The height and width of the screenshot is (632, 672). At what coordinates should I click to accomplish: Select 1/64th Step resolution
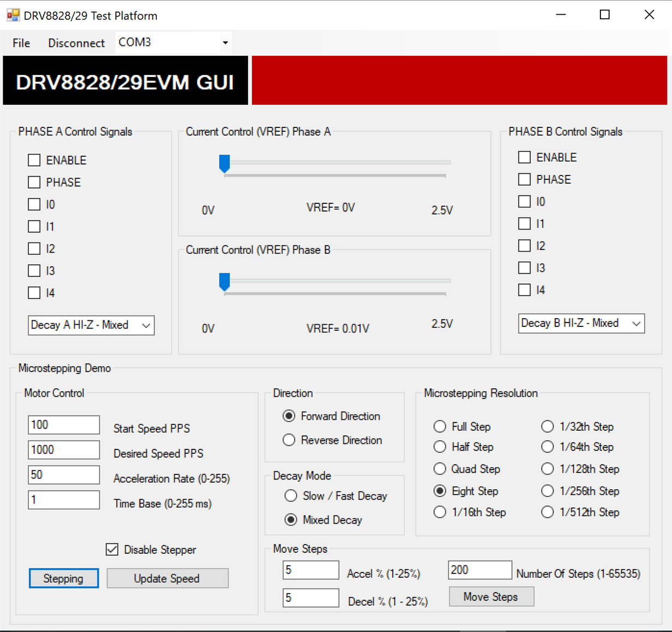(547, 447)
